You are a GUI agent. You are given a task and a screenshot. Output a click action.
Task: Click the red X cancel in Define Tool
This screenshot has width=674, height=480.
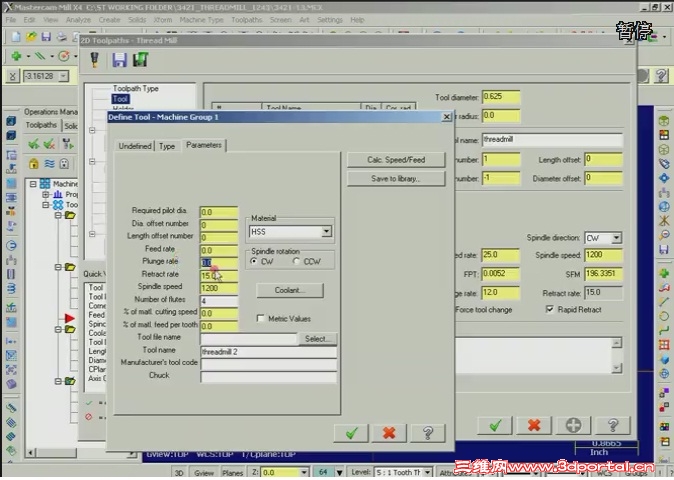(389, 433)
